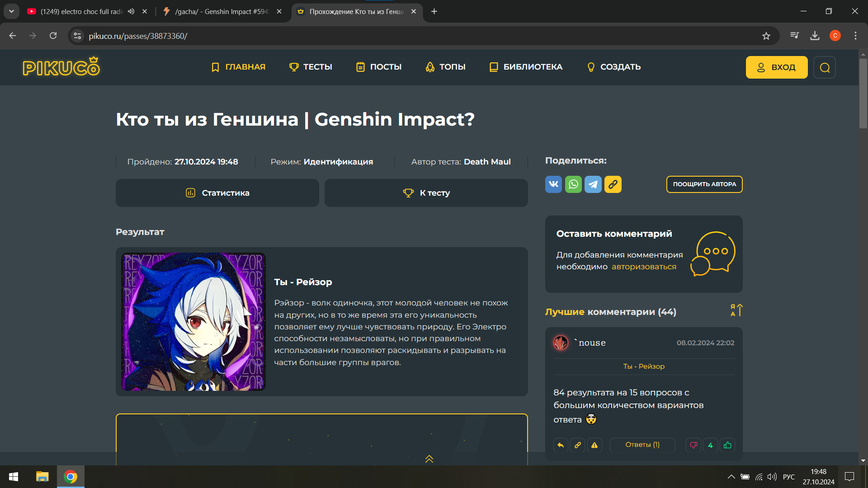The image size is (868, 488).
Task: Copy link with yellow chain icon
Action: (613, 184)
